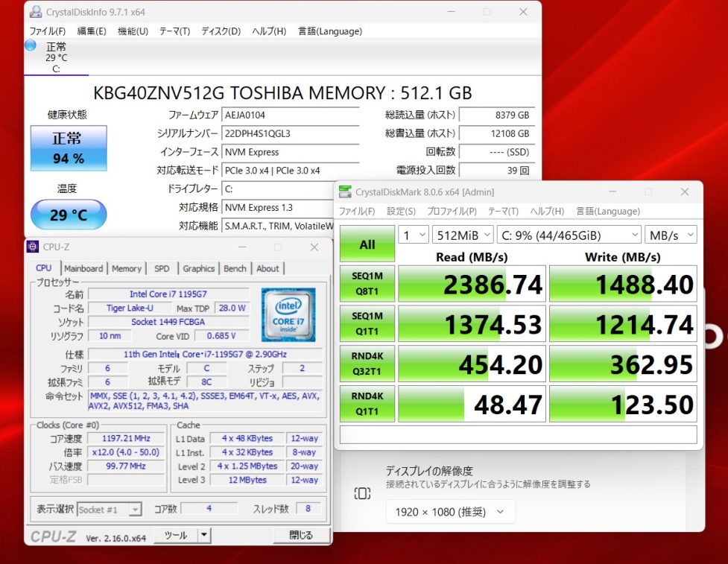This screenshot has width=728, height=564.
Task: Click the CPU-Z title bar app icon
Action: pos(33,247)
